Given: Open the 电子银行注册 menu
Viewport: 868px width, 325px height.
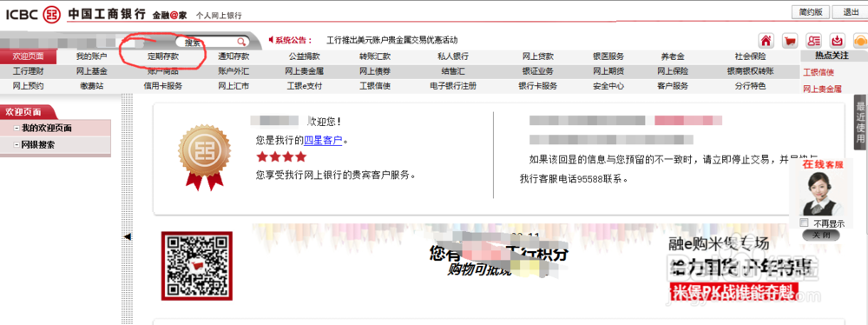Looking at the screenshot, I should tap(453, 86).
